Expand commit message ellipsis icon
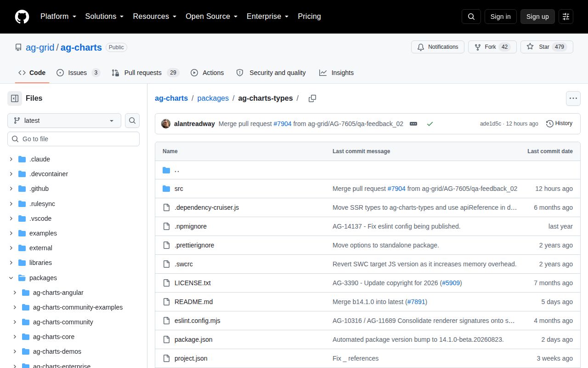The height and width of the screenshot is (368, 588). pyautogui.click(x=413, y=124)
